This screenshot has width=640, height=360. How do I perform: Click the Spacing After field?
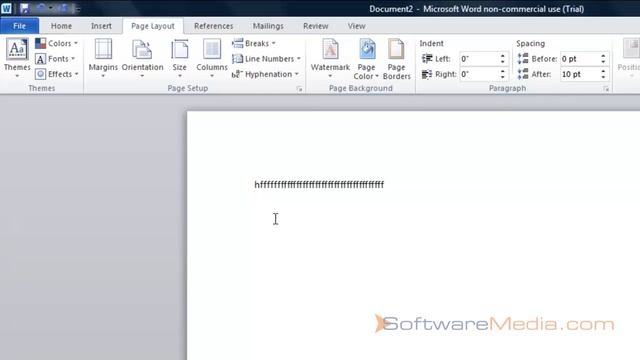[580, 74]
